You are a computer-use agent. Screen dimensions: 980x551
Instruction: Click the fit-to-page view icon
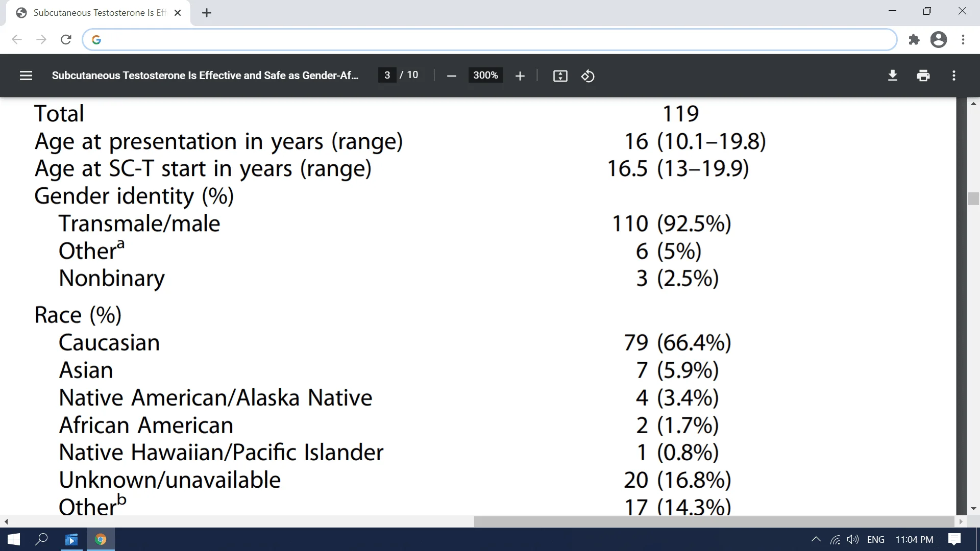point(560,76)
